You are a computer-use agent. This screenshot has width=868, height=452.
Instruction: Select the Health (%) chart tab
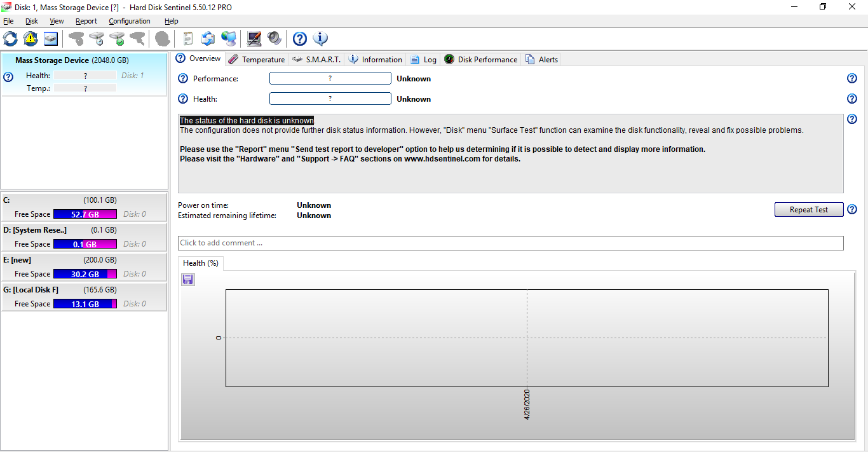coord(201,263)
